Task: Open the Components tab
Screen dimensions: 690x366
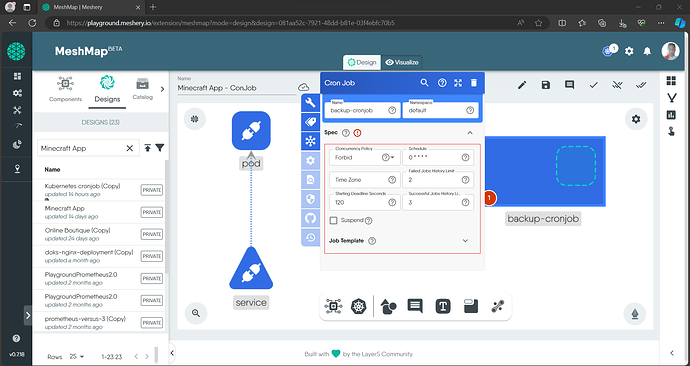Action: pos(65,89)
